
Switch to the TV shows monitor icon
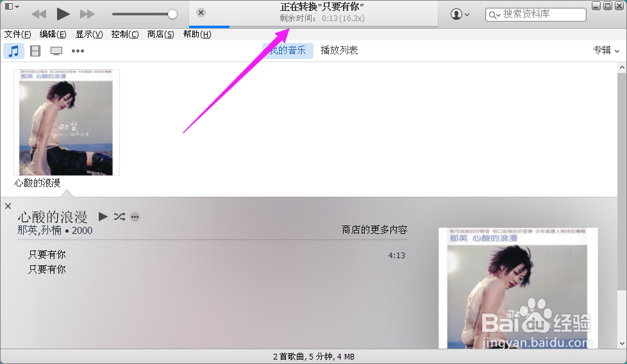point(56,51)
